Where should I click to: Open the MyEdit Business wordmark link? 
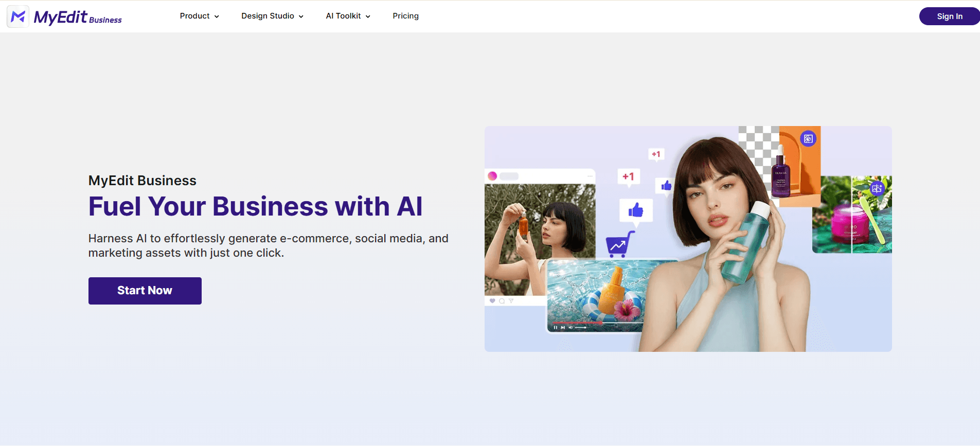[x=78, y=17]
